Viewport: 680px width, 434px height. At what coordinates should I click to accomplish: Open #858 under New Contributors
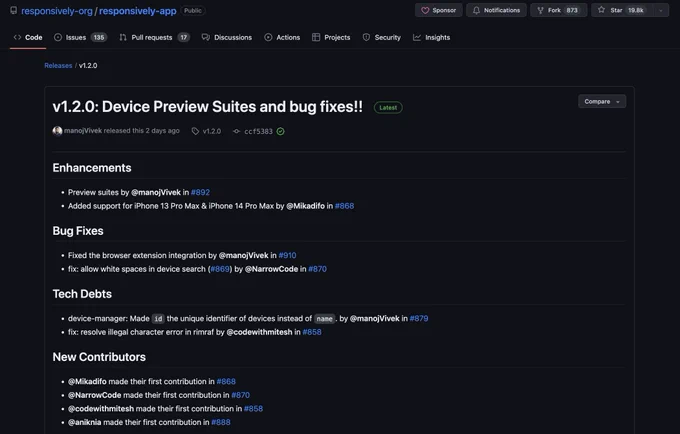[x=253, y=409]
